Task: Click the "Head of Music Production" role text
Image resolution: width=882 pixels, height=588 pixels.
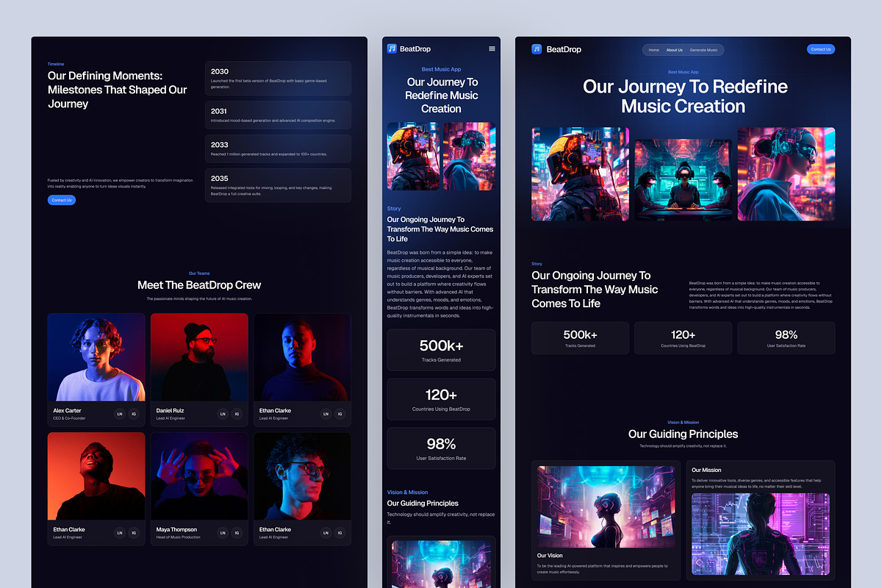Action: click(178, 537)
